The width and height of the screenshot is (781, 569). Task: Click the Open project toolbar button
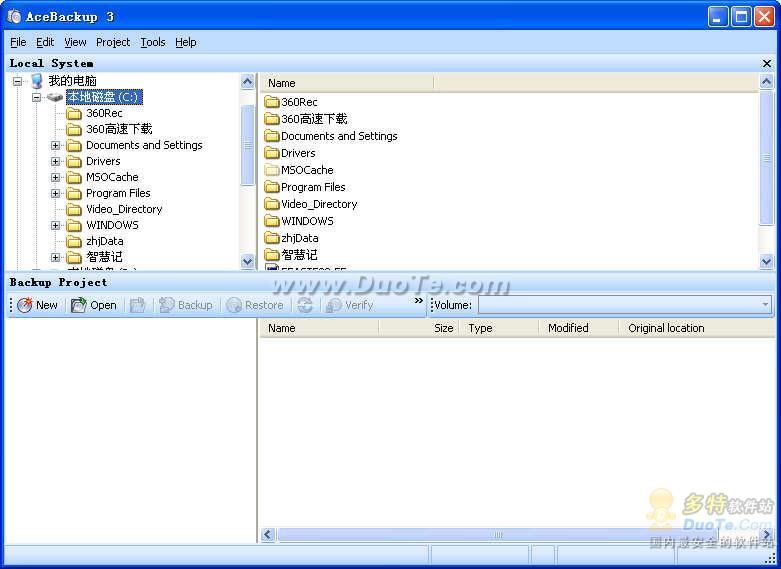[94, 305]
